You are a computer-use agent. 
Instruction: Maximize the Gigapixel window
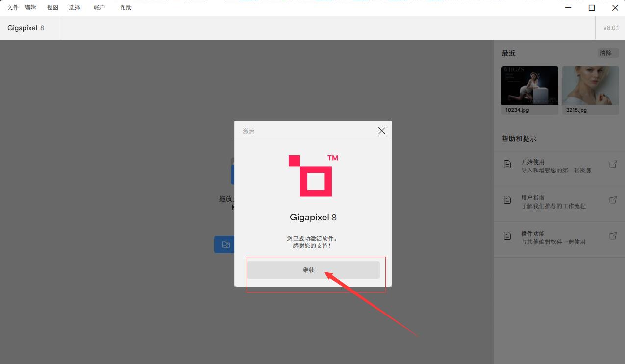point(592,8)
